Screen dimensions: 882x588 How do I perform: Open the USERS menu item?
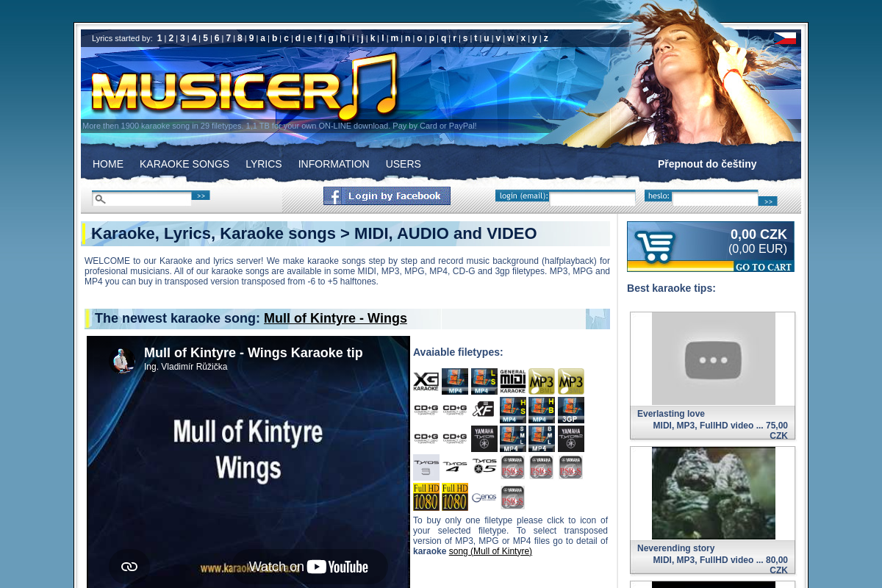point(404,164)
